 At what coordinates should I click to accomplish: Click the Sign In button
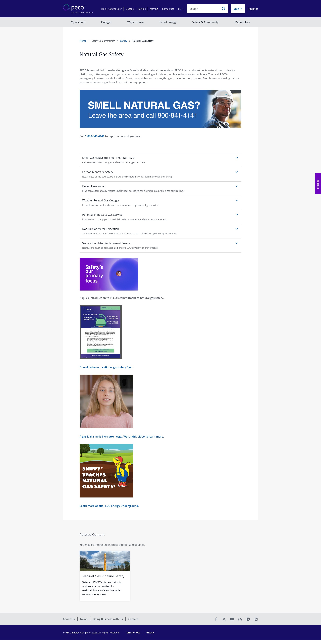238,9
